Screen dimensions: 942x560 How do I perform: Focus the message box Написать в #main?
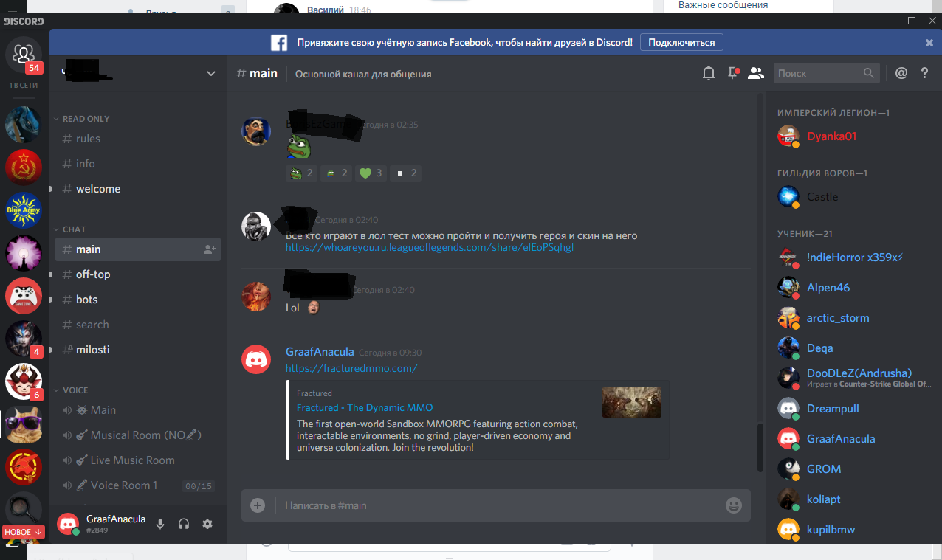(x=498, y=505)
